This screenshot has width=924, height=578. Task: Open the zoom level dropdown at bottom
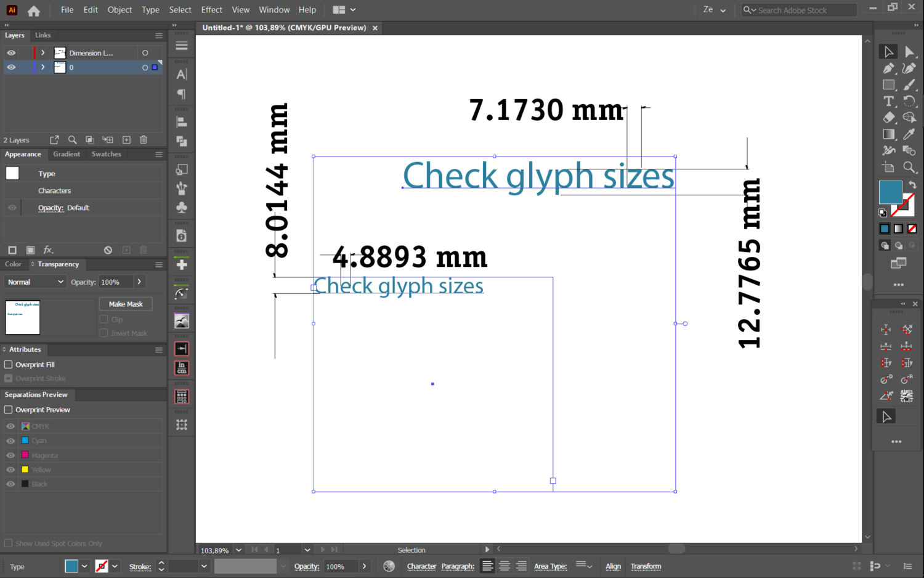tap(238, 550)
